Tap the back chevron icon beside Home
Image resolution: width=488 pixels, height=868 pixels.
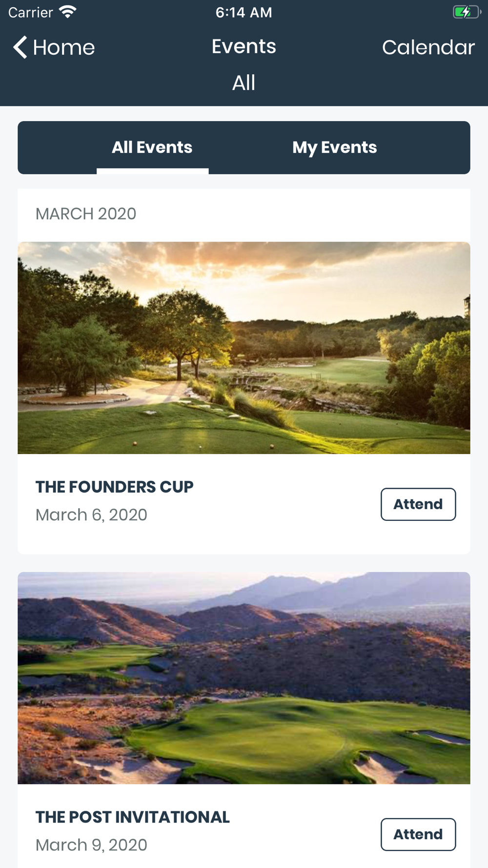pos(20,47)
